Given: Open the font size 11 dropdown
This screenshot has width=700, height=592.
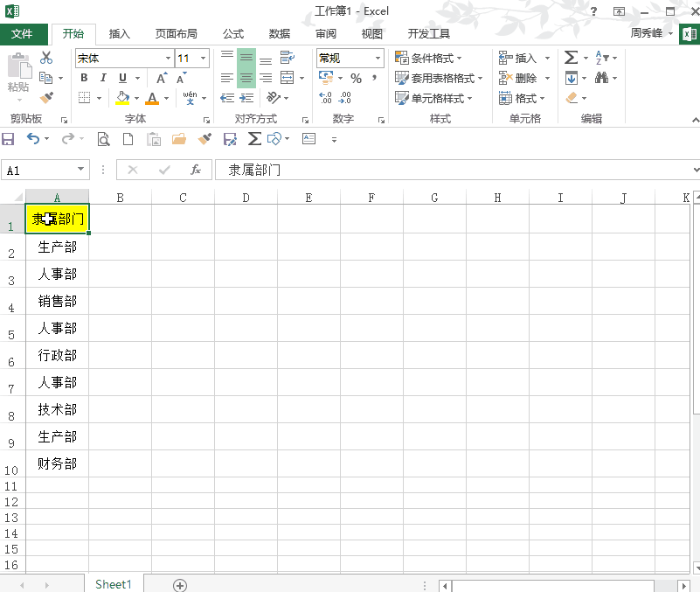Looking at the screenshot, I should pyautogui.click(x=204, y=58).
